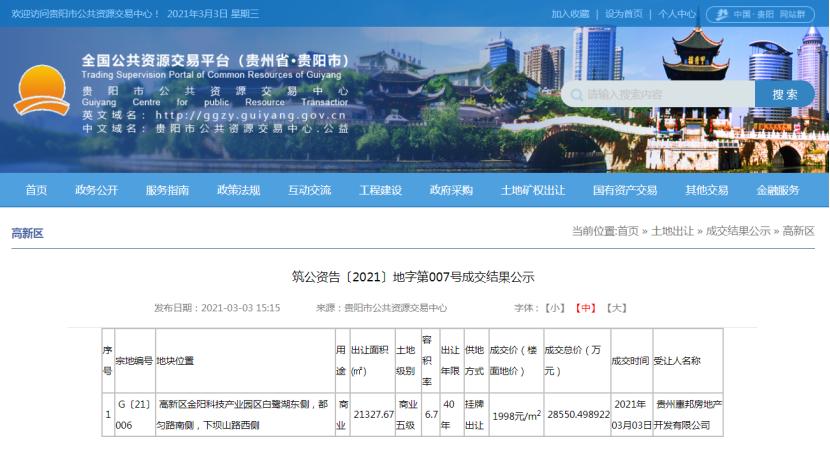Open 土地矿权出让 menu item

pyautogui.click(x=533, y=190)
